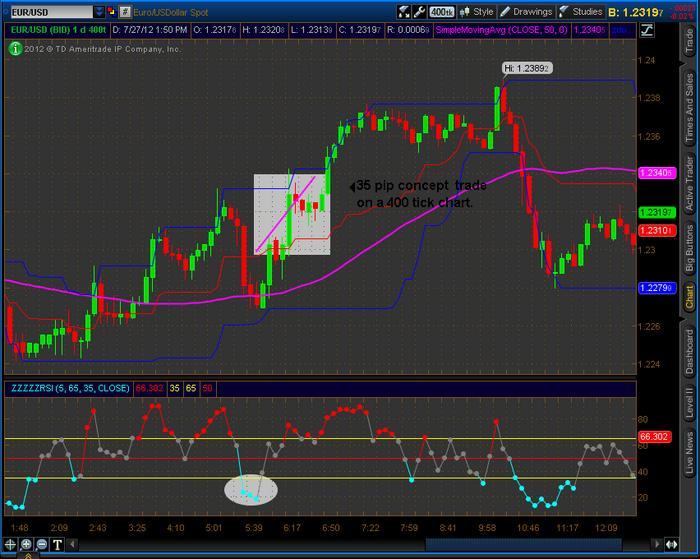
Task: Click the green 1.23197 price axis label
Action: point(657,213)
